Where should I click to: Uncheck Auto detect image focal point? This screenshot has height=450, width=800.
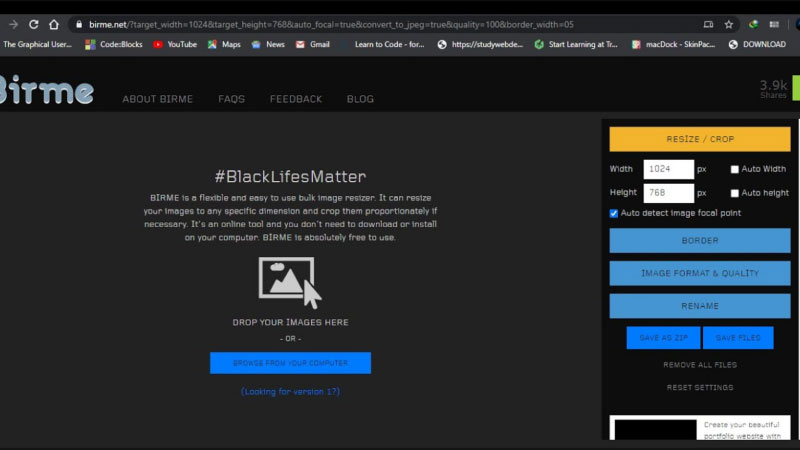[x=614, y=213]
